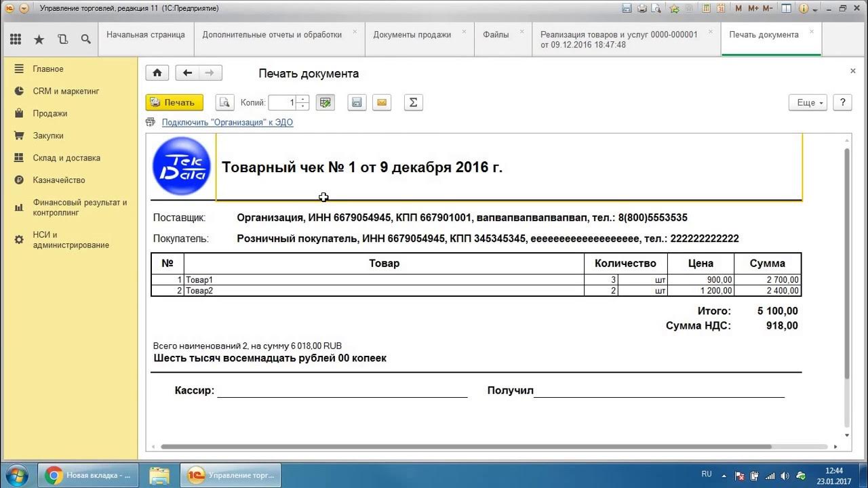Click inside the Копий number field
The image size is (868, 488).
click(x=283, y=102)
